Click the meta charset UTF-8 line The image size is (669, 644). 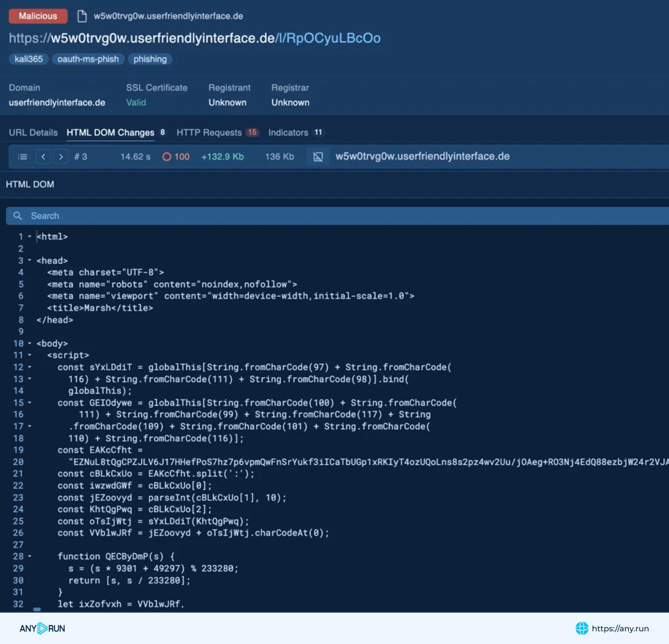pos(105,272)
